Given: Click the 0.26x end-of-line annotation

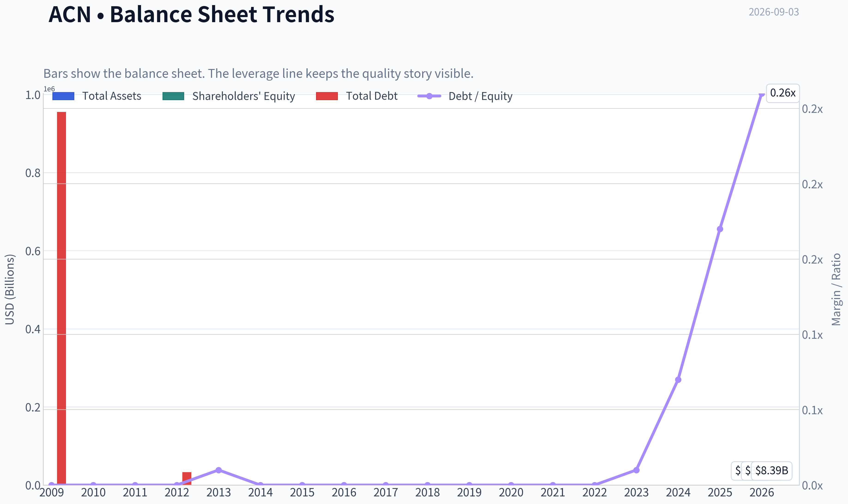Looking at the screenshot, I should point(783,93).
